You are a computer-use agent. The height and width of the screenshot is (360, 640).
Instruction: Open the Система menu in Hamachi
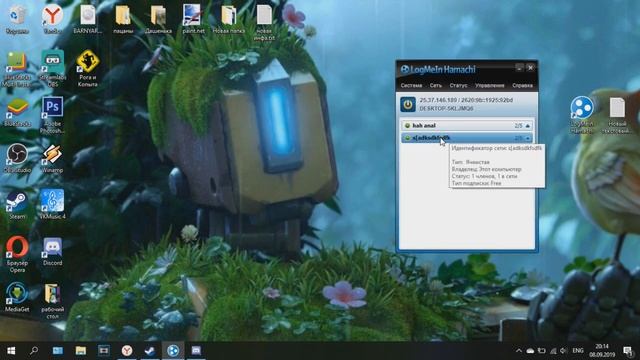[411, 86]
